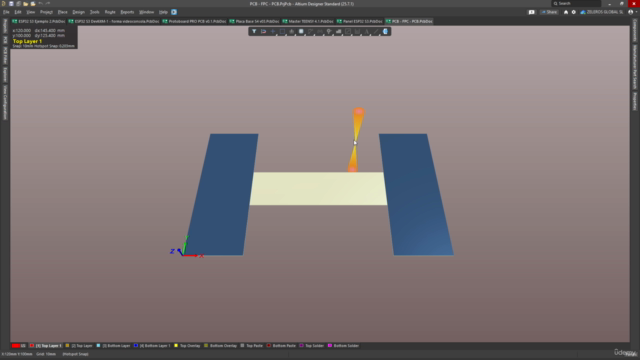Select the [2] Top Layer layer tab
Viewport: 640px width, 360px height.
[x=79, y=346]
